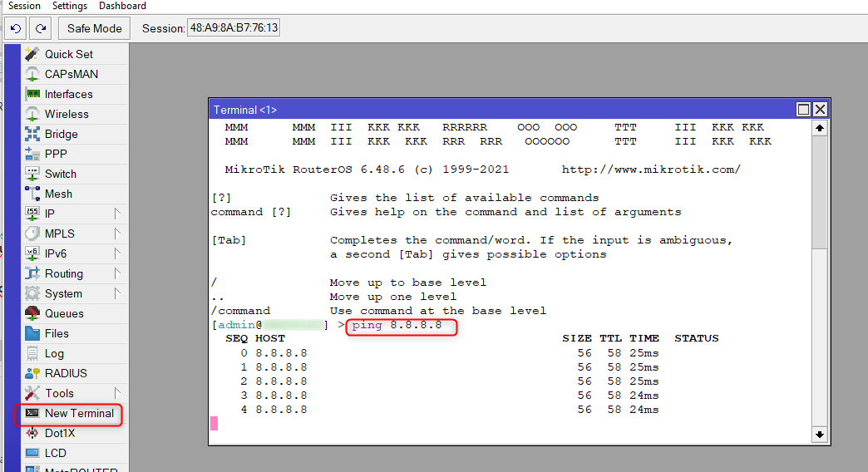Open the Settings menu
This screenshot has width=868, height=472.
point(70,6)
